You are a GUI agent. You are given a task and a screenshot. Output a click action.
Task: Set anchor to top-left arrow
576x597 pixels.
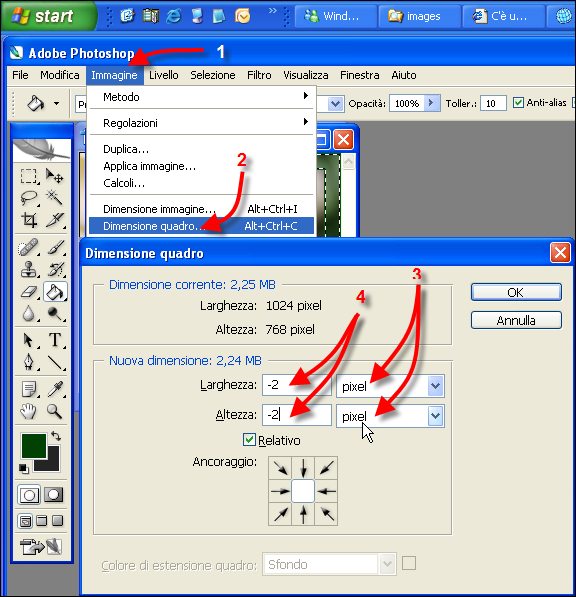[280, 468]
